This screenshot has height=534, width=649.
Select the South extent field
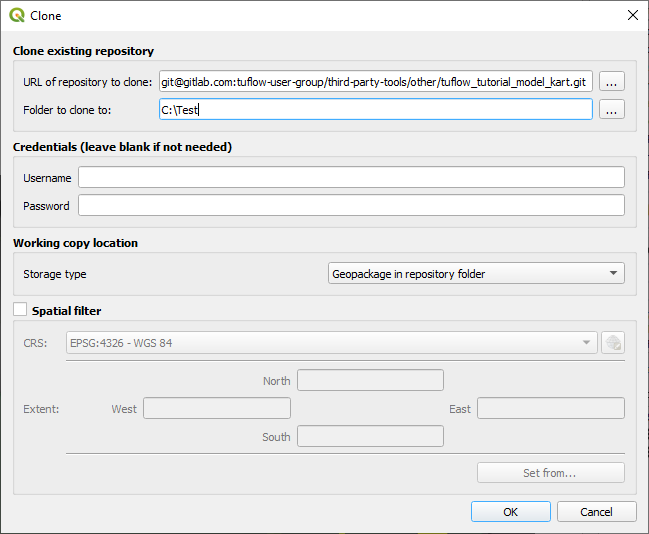coord(370,436)
